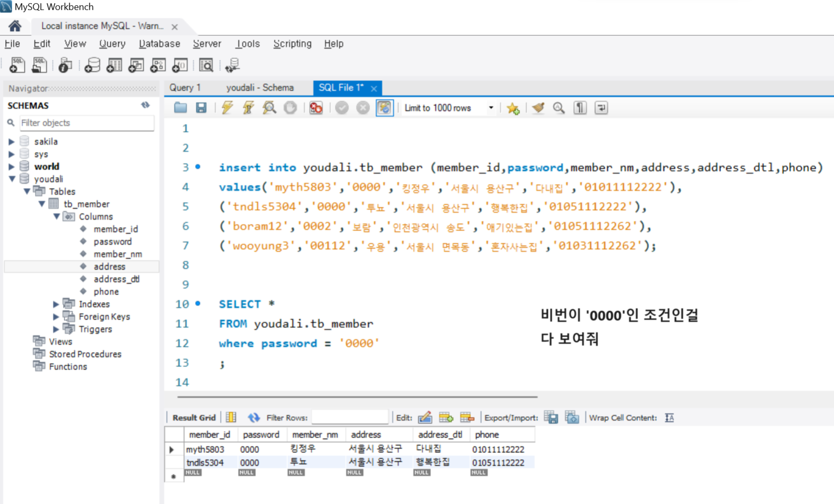Create a new SQL tab from main toolbar
Image resolution: width=834 pixels, height=504 pixels.
[17, 65]
